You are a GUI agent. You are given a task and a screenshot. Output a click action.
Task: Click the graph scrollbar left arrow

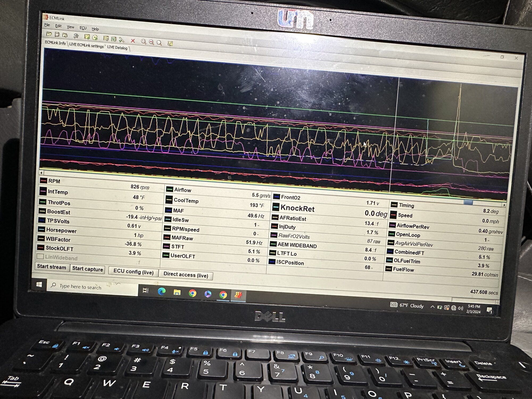pos(41,172)
